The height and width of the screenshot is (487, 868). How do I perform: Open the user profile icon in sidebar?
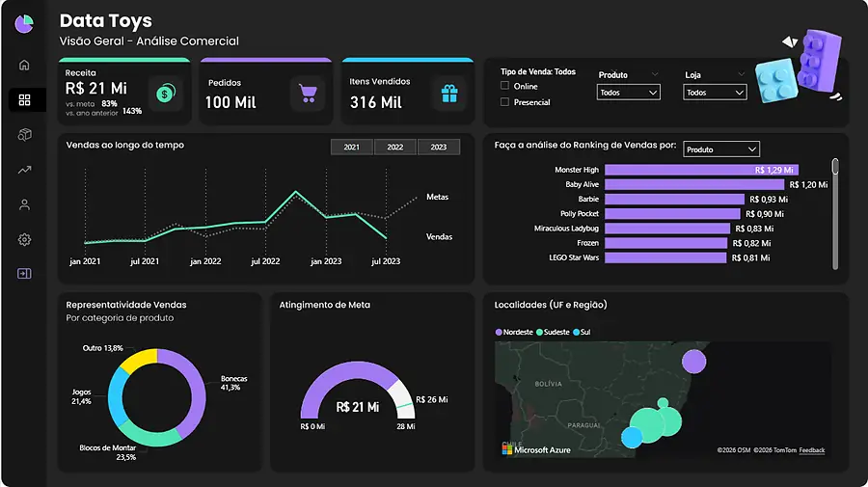point(24,204)
